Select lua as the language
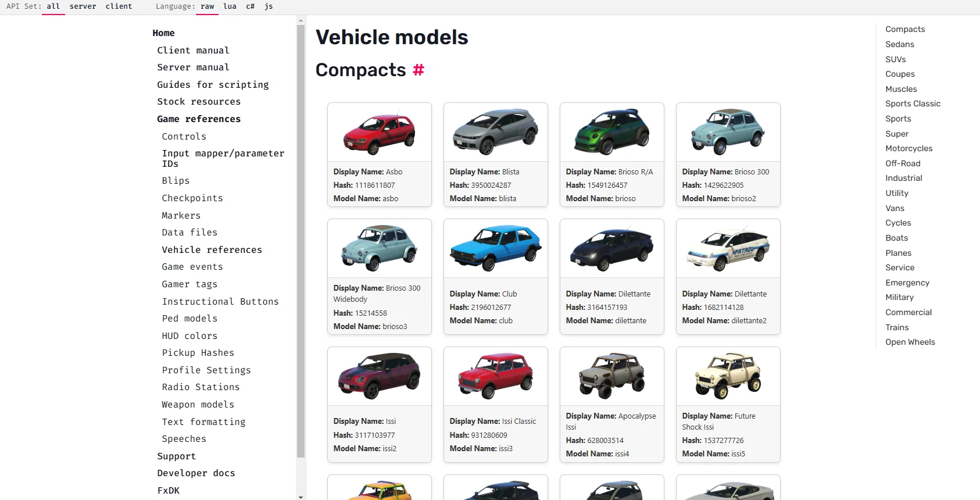 point(230,6)
